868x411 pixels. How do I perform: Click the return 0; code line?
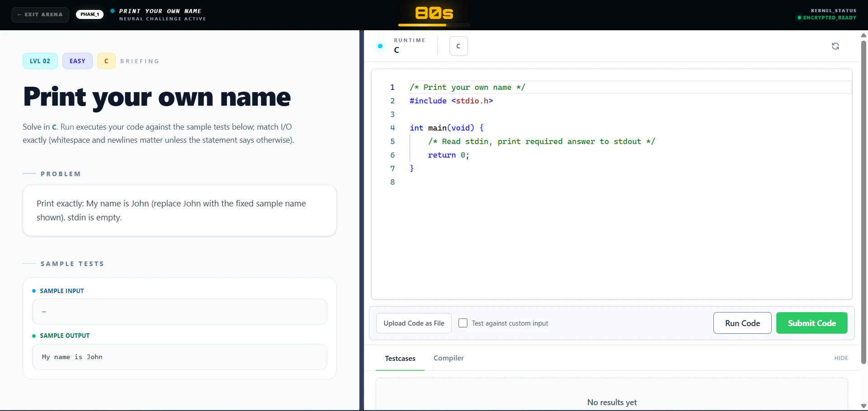tap(448, 155)
